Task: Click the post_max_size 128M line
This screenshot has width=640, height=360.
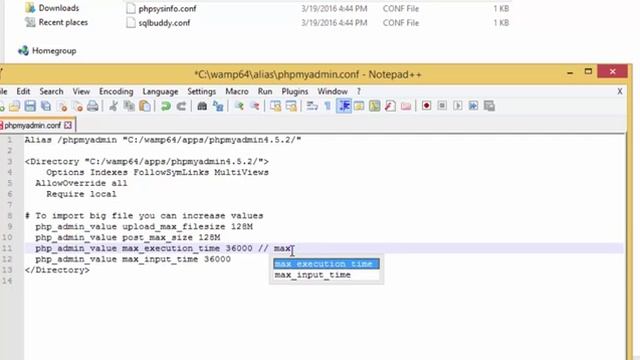Action: click(x=128, y=238)
